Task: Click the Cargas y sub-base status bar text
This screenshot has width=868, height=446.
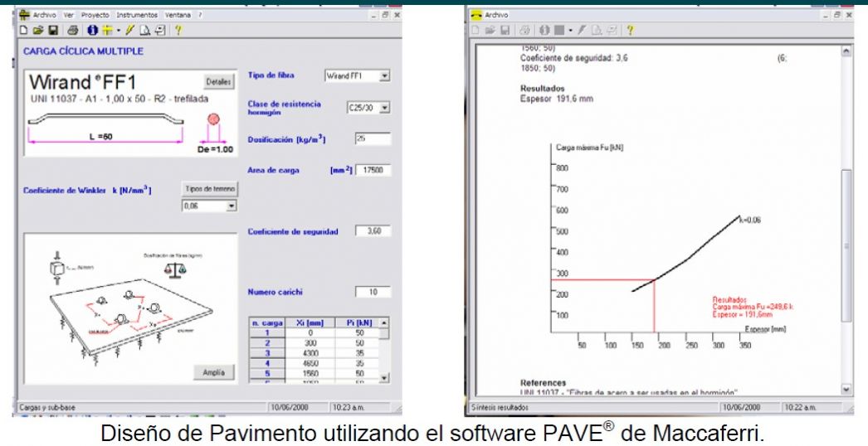Action: coord(47,407)
